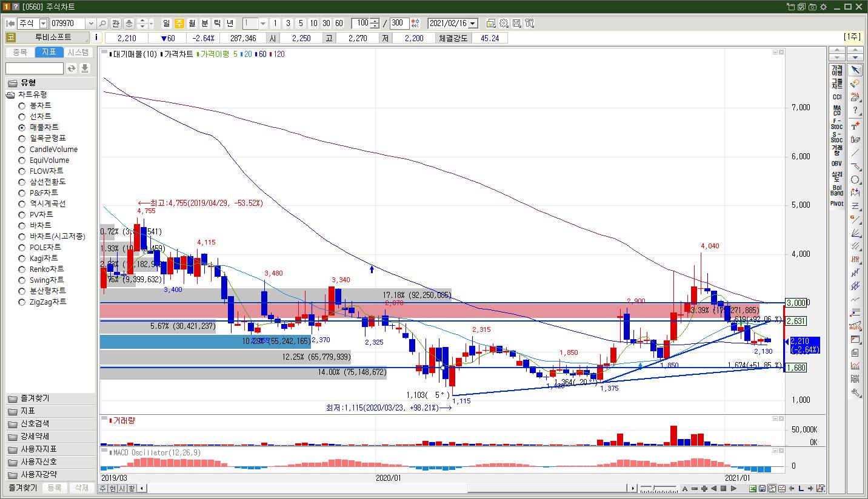Click the chart settings gear in top toolbar
The width and height of the screenshot is (868, 499).
coord(504,23)
